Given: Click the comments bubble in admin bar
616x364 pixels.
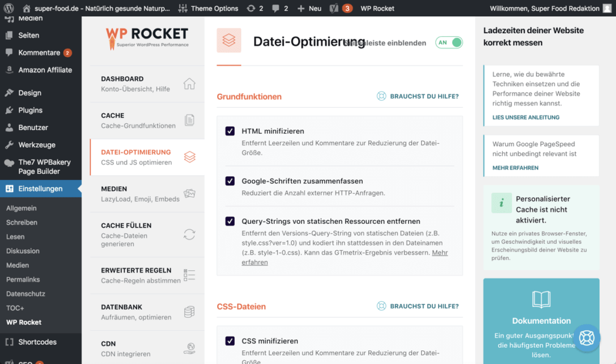Looking at the screenshot, I should [276, 8].
